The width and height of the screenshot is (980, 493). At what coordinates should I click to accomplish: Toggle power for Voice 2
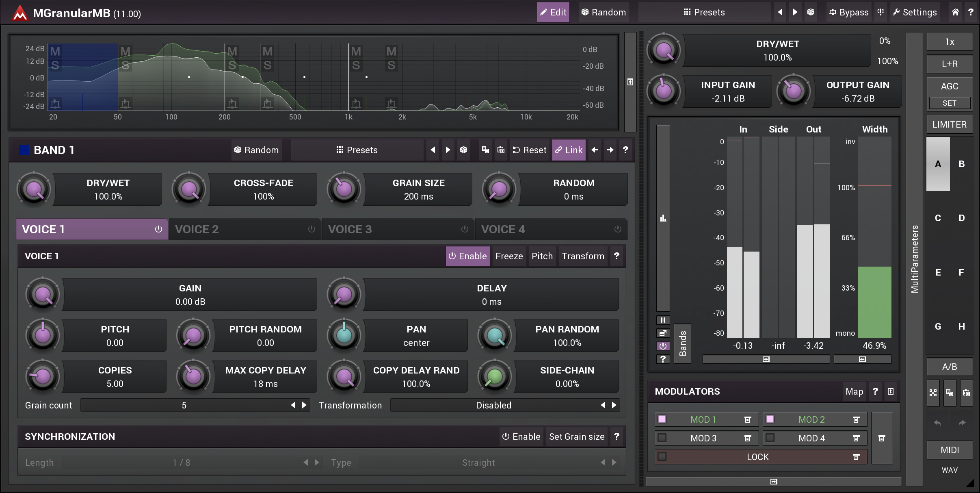[x=311, y=229]
